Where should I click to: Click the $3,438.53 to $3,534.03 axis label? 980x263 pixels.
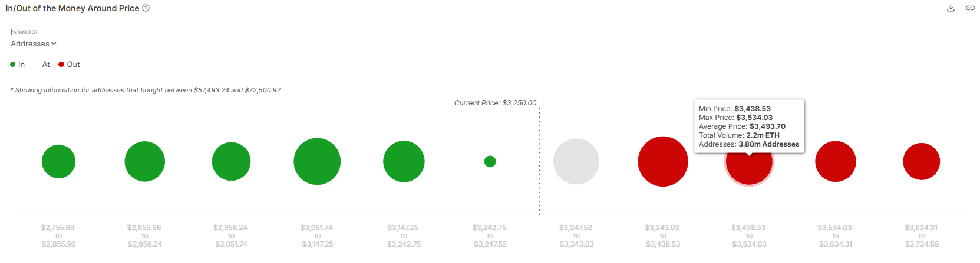pos(749,235)
